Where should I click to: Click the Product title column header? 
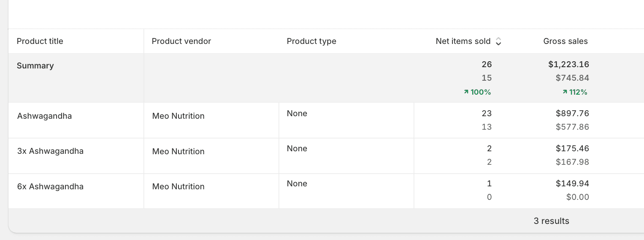pyautogui.click(x=40, y=41)
